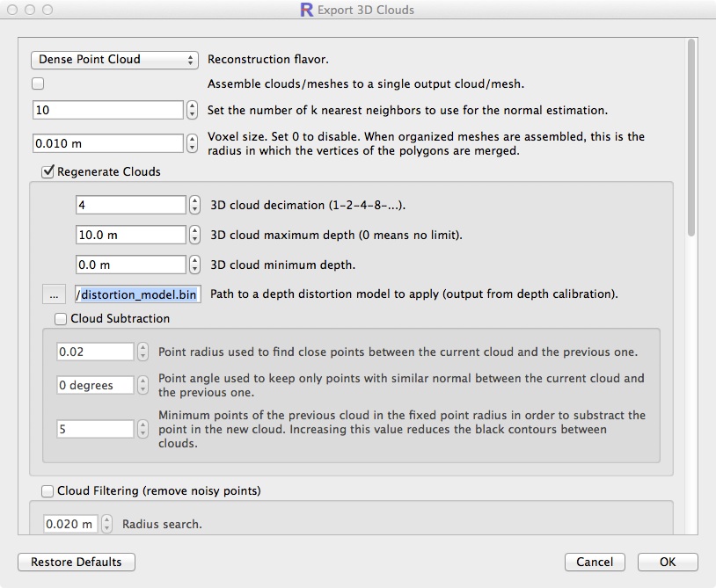Click the 0.010 m voxel size field
This screenshot has height=588, width=716.
coord(106,143)
